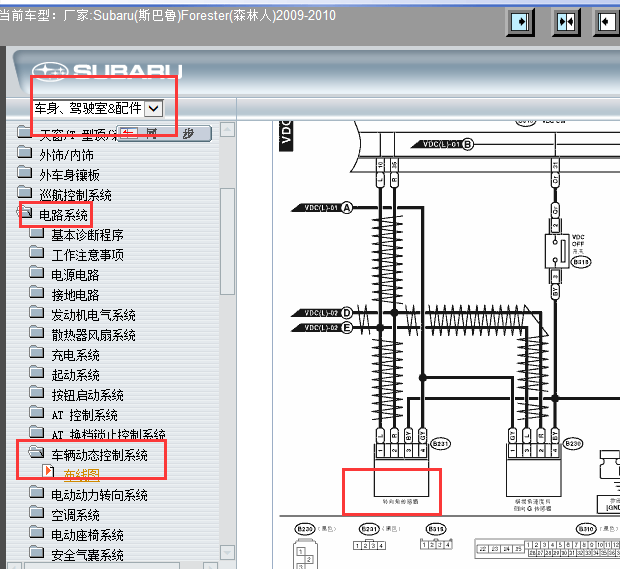
Task: Click the folder icon beside 空调系统
Action: (37, 512)
